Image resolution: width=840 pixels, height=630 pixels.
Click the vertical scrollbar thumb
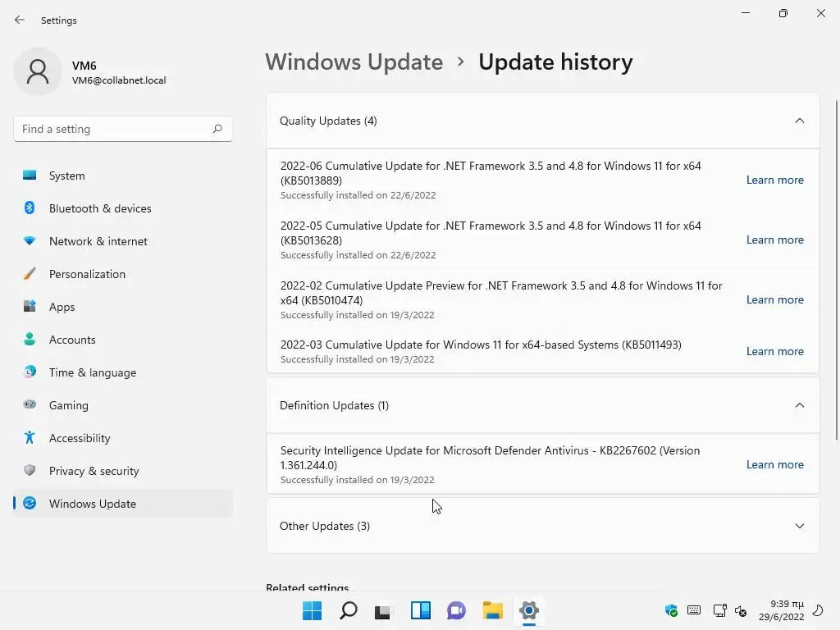coord(836,269)
